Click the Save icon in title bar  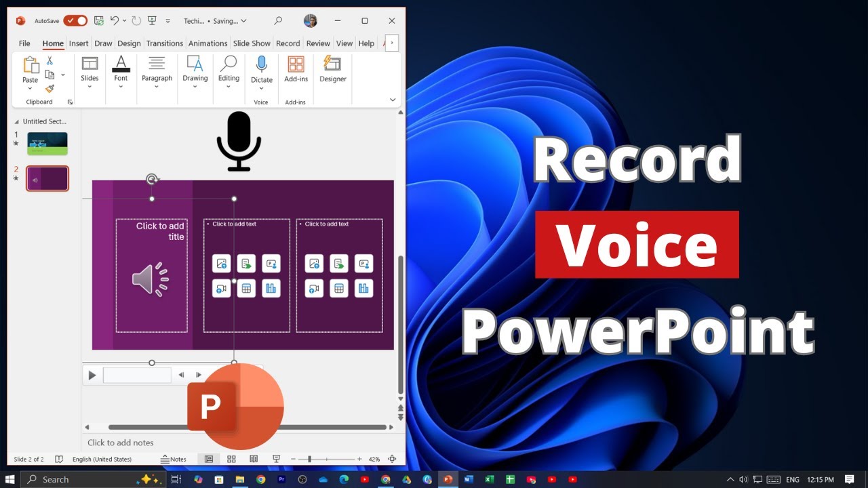tap(99, 21)
